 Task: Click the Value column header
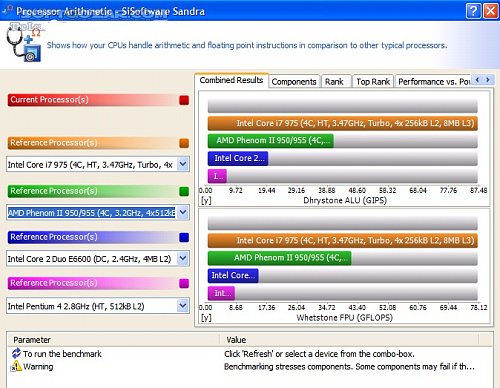click(x=349, y=340)
